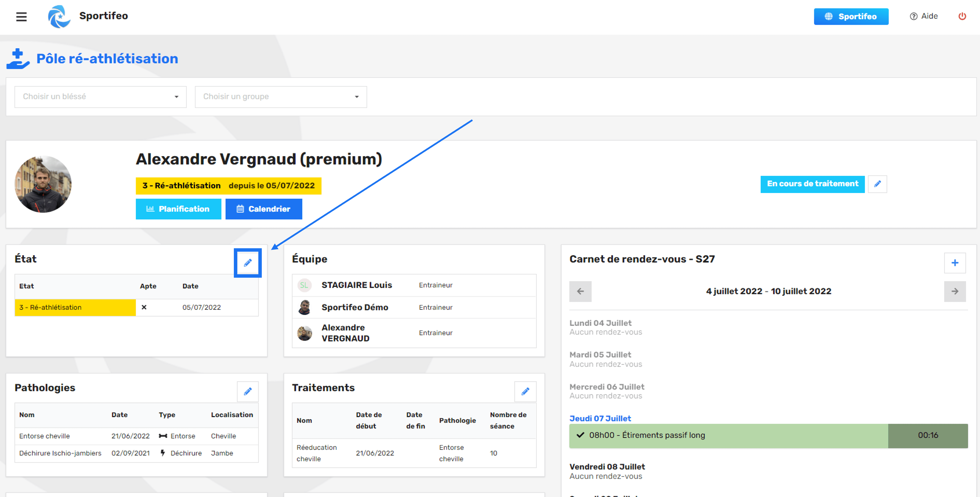Select Sportifeo Démo team member
Screen dimensions: 980x497
[414, 307]
